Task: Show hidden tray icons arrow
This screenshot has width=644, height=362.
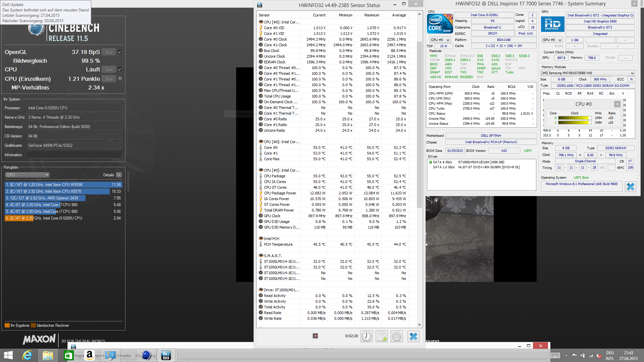Action: tap(566, 356)
